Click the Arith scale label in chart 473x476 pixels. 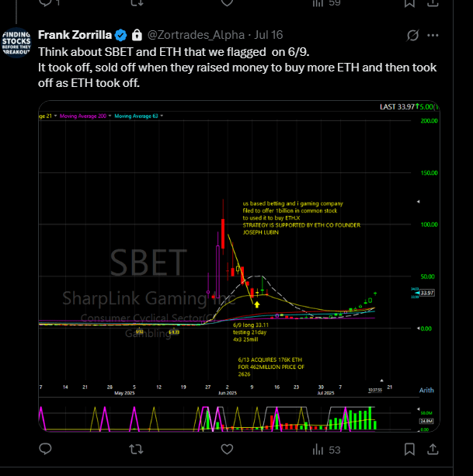coord(426,390)
